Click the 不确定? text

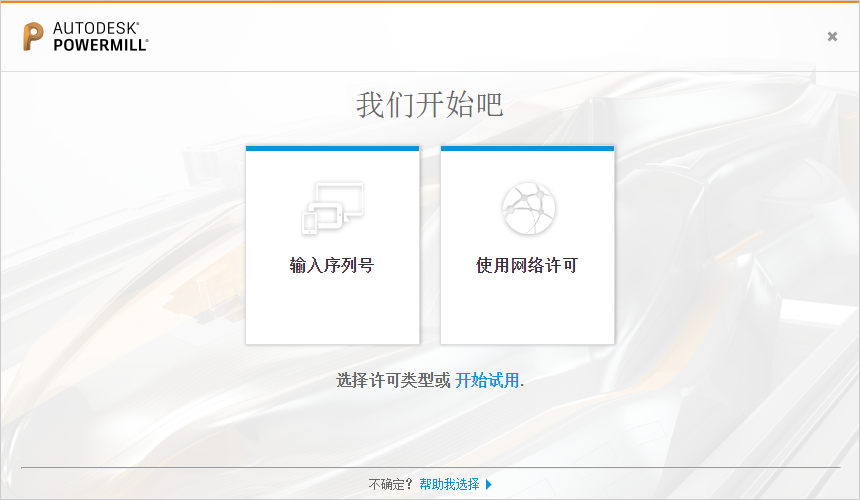pyautogui.click(x=390, y=484)
